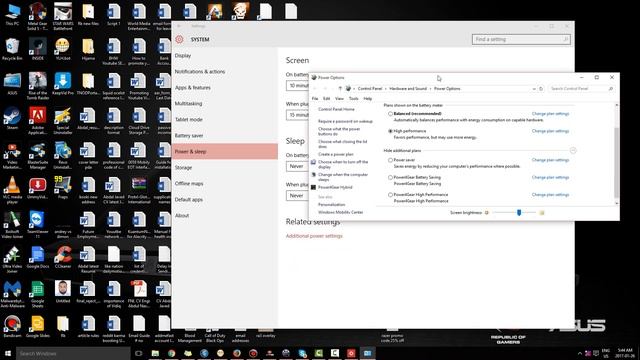The image size is (640, 360).
Task: Open This PC desktop icon
Action: click(12, 15)
